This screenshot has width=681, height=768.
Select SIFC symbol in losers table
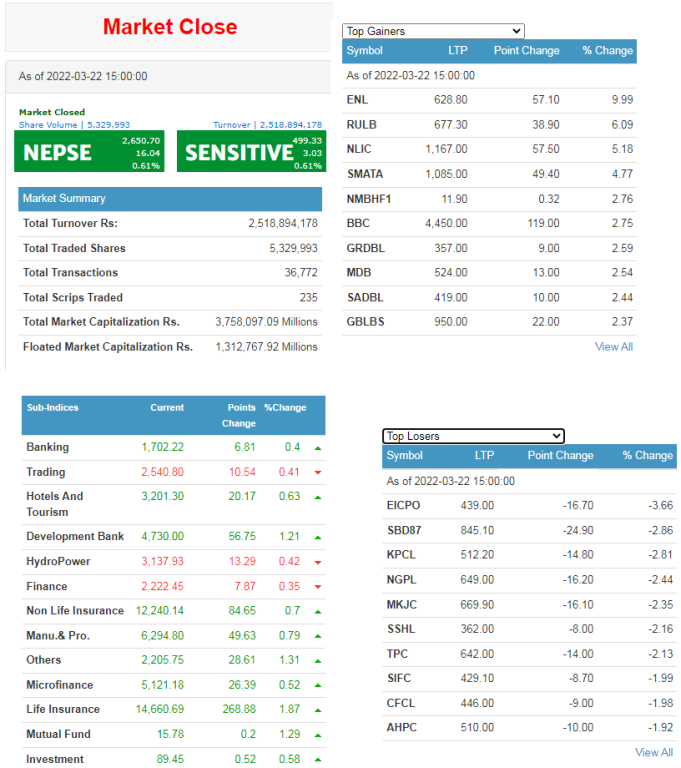tap(399, 678)
